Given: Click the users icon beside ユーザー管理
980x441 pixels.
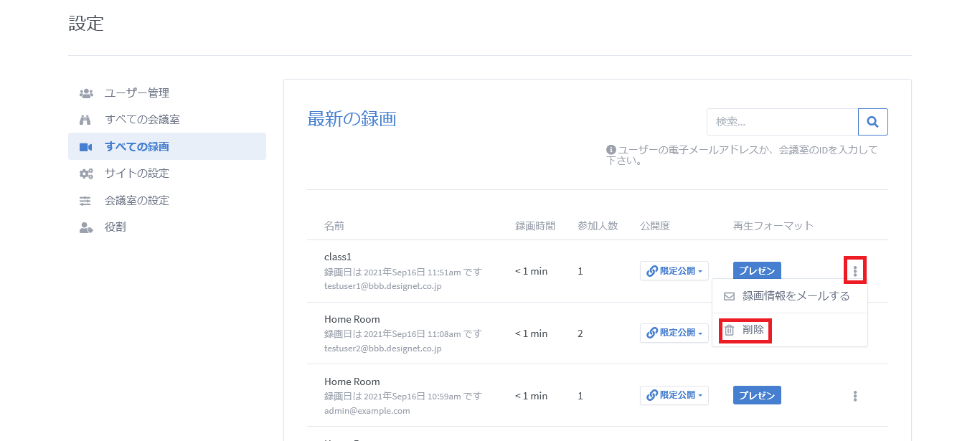Looking at the screenshot, I should click(x=86, y=93).
